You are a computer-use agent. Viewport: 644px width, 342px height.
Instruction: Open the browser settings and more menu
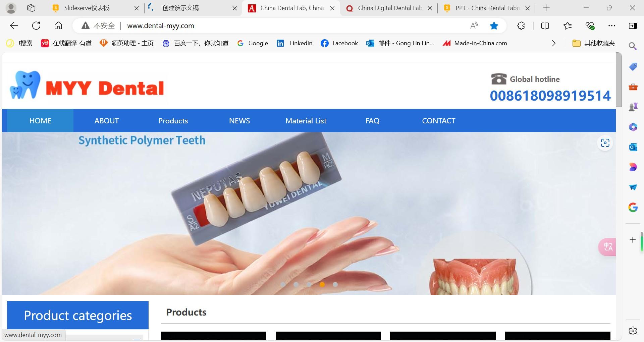tap(612, 25)
